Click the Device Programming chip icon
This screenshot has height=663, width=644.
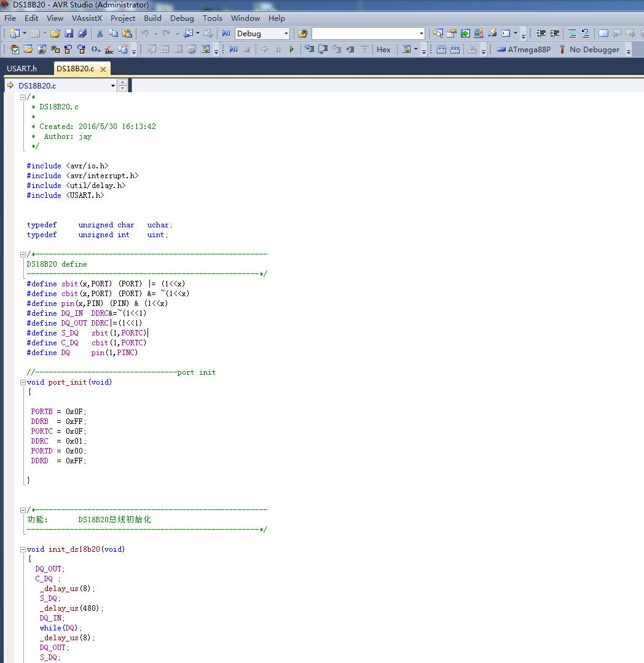[x=441, y=50]
